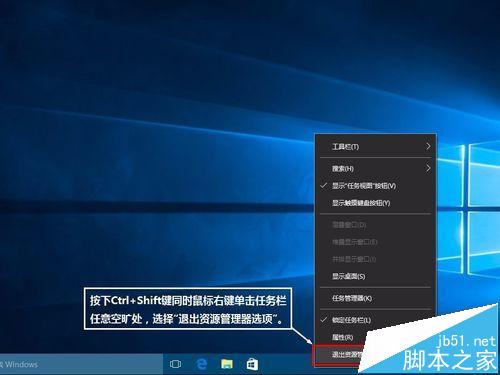Select the greyed 层叠窗口(D) entry
The image size is (500, 375).
[x=375, y=225]
